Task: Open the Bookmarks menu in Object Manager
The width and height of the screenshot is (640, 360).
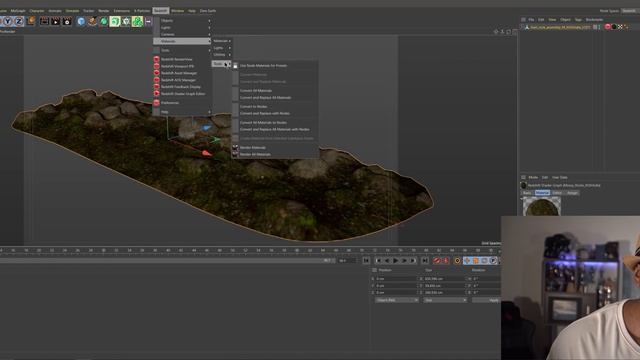Action: point(594,20)
